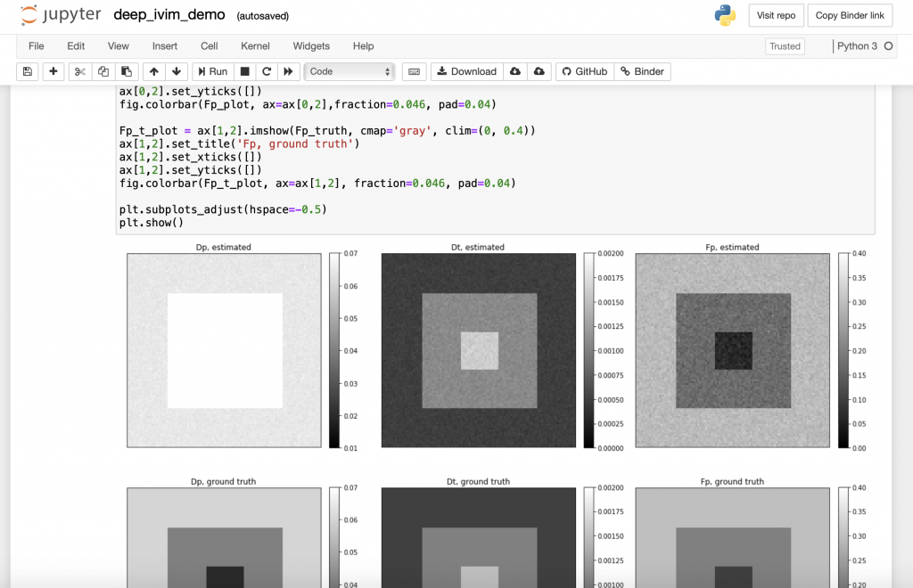Image resolution: width=913 pixels, height=588 pixels.
Task: Copy selected cells icon
Action: click(103, 71)
